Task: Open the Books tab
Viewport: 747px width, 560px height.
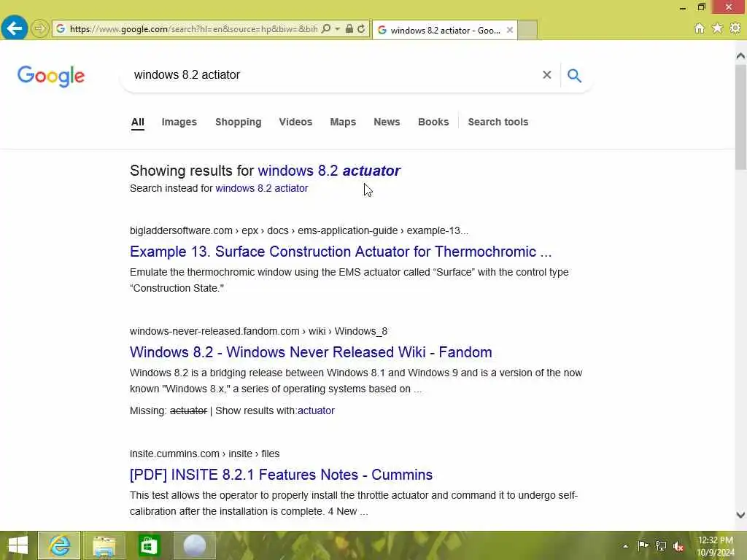Action: 433,122
